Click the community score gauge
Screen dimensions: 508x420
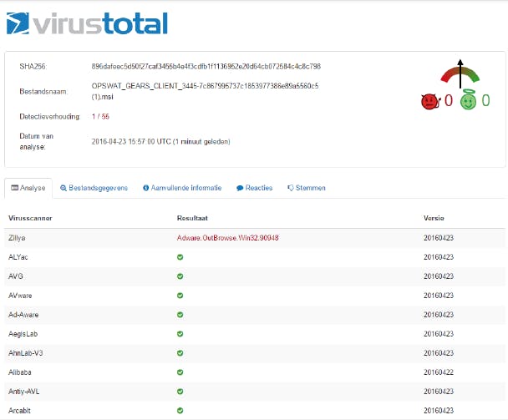(460, 74)
